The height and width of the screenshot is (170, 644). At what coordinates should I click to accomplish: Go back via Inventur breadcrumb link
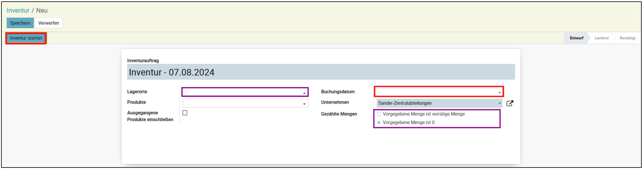[x=18, y=11]
